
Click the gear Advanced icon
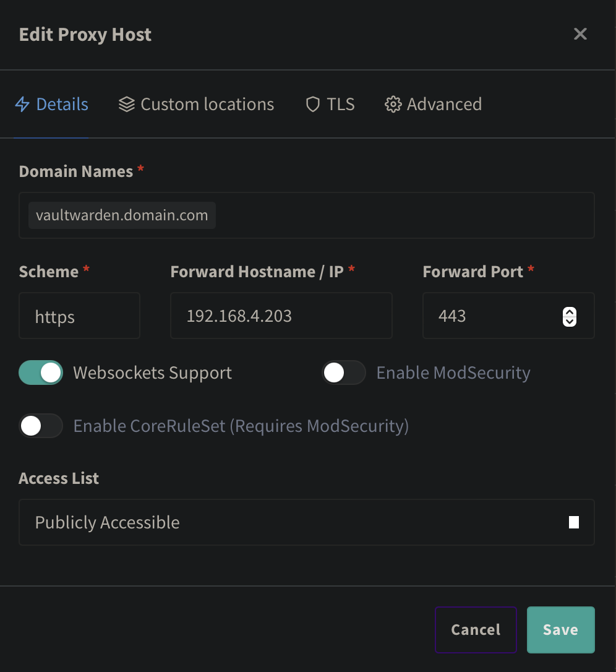coord(393,105)
